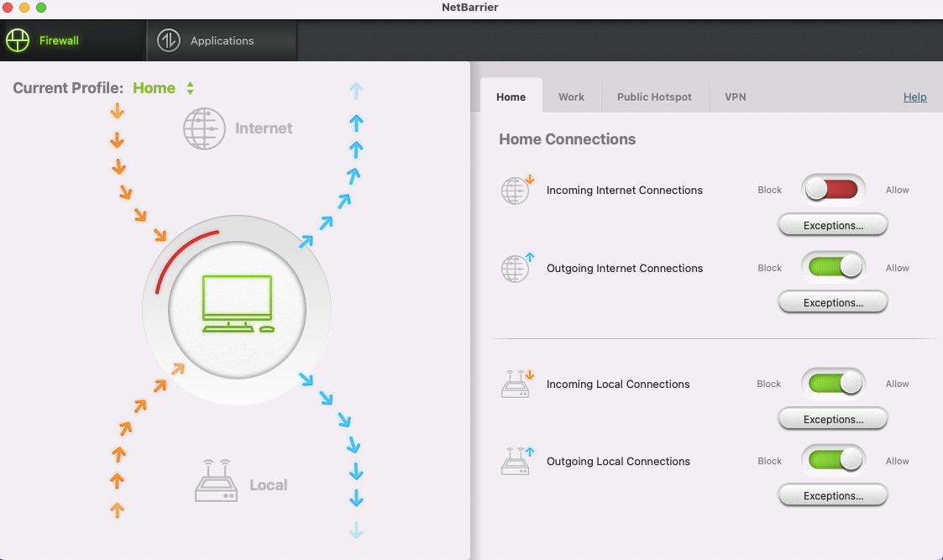Click the green computer icon in center

pos(238,304)
